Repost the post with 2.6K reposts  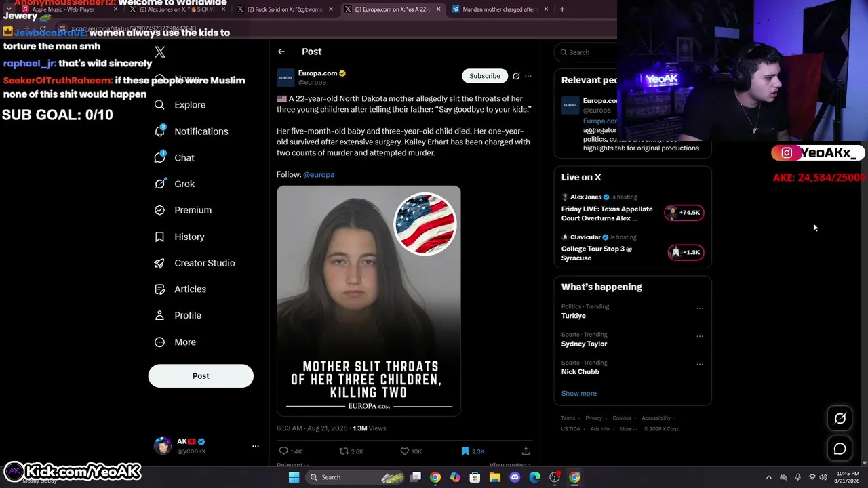[x=351, y=451]
